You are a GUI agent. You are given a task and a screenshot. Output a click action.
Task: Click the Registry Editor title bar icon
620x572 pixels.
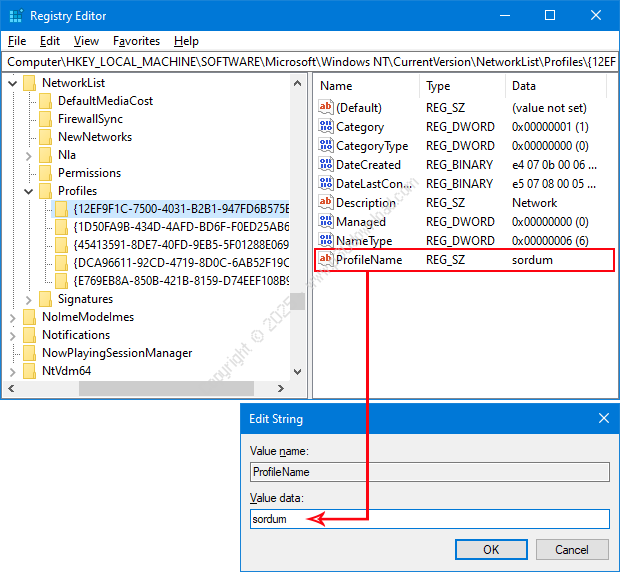14,16
